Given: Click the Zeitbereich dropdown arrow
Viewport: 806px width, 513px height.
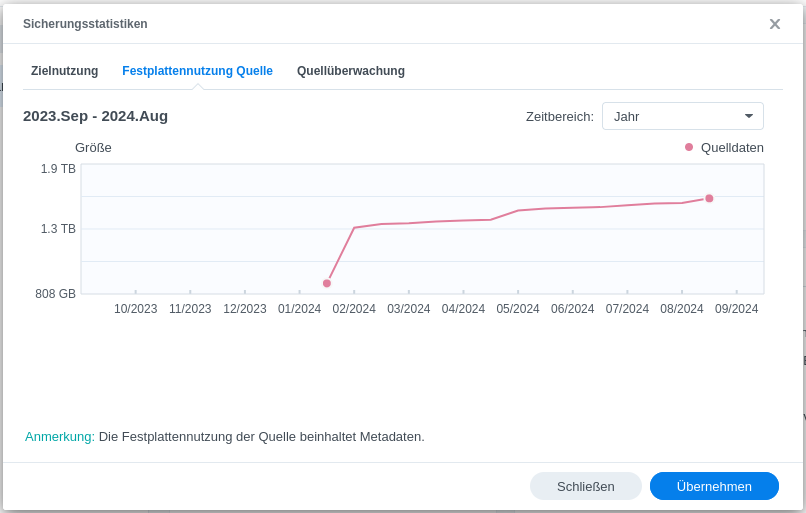Looking at the screenshot, I should pyautogui.click(x=749, y=116).
